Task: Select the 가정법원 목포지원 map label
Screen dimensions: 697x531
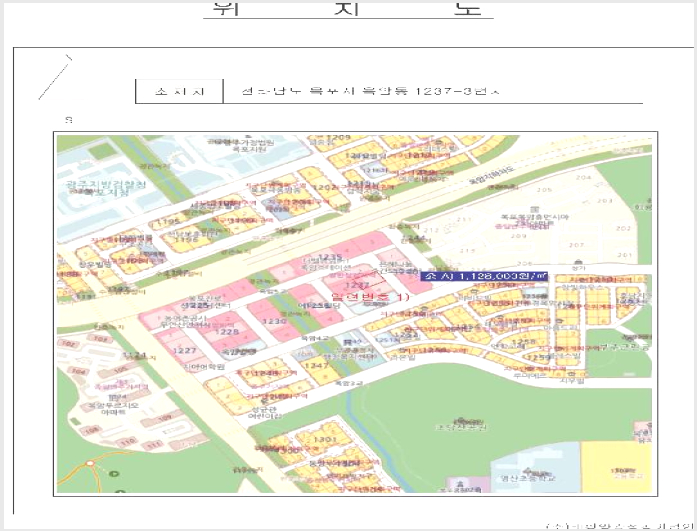Action: tap(243, 146)
